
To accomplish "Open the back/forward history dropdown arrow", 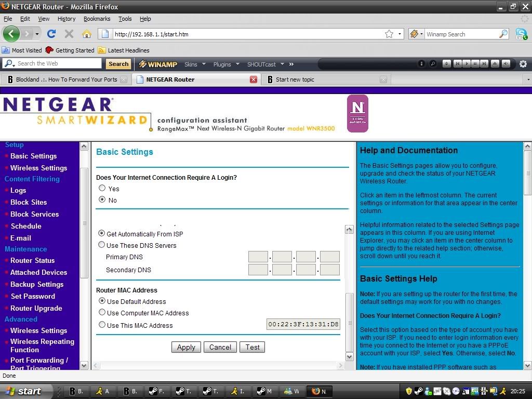I will pyautogui.click(x=37, y=34).
